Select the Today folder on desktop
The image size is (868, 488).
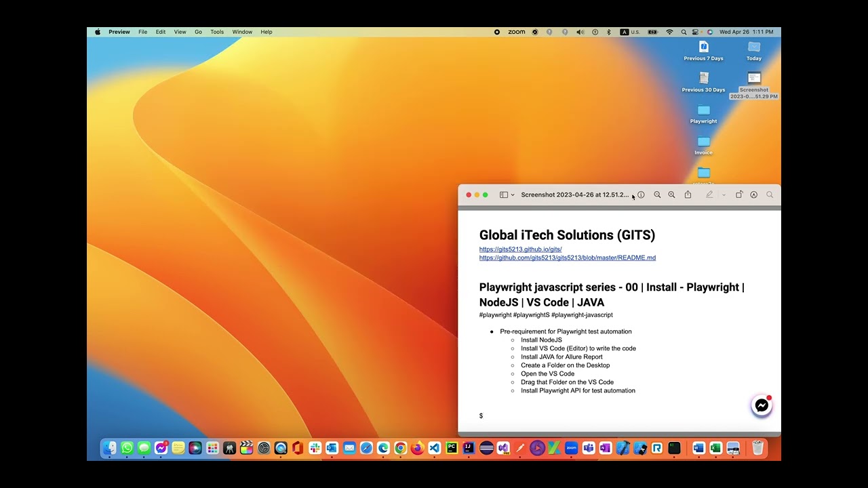pos(754,50)
